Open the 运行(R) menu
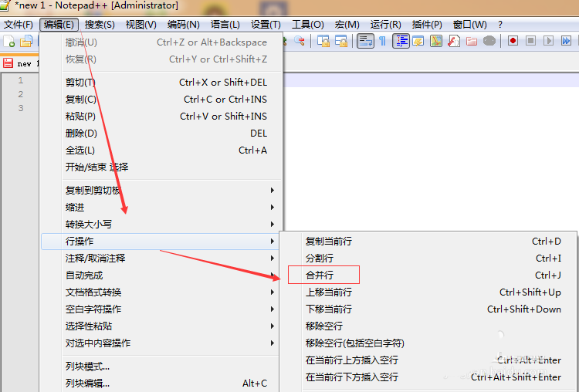The width and height of the screenshot is (579, 392). 385,25
